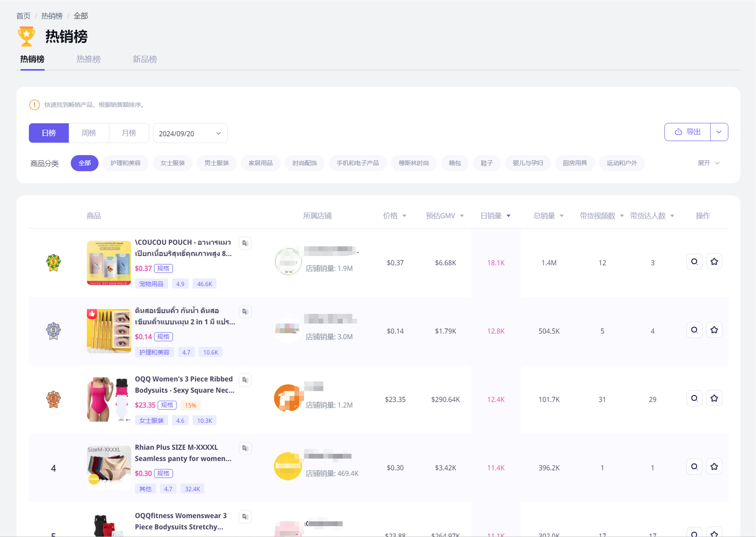Open dropdown arrow next to 导出 button
Image resolution: width=756 pixels, height=537 pixels.
(719, 132)
